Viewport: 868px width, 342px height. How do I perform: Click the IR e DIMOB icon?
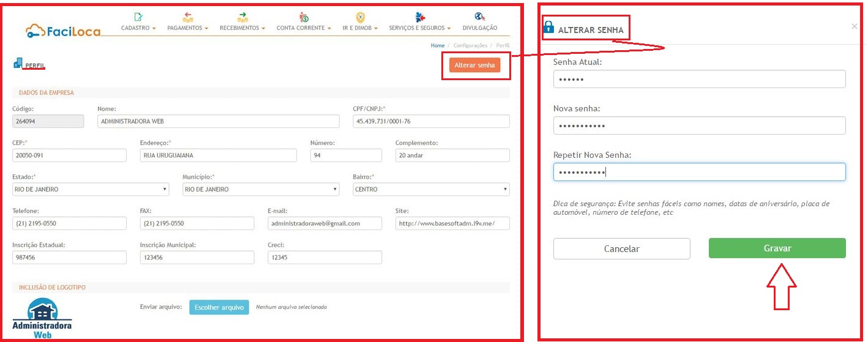[361, 17]
